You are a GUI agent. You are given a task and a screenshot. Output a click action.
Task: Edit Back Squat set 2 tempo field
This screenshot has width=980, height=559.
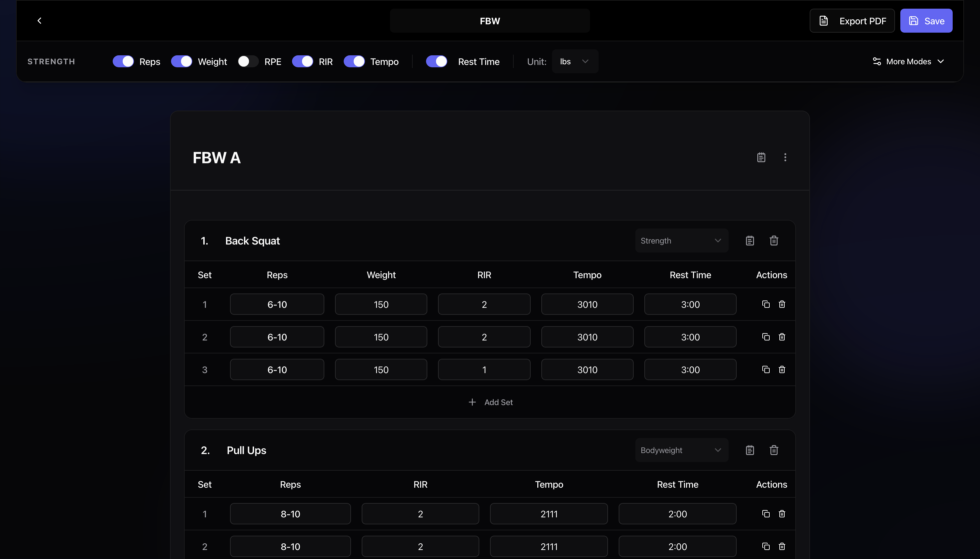pos(587,337)
